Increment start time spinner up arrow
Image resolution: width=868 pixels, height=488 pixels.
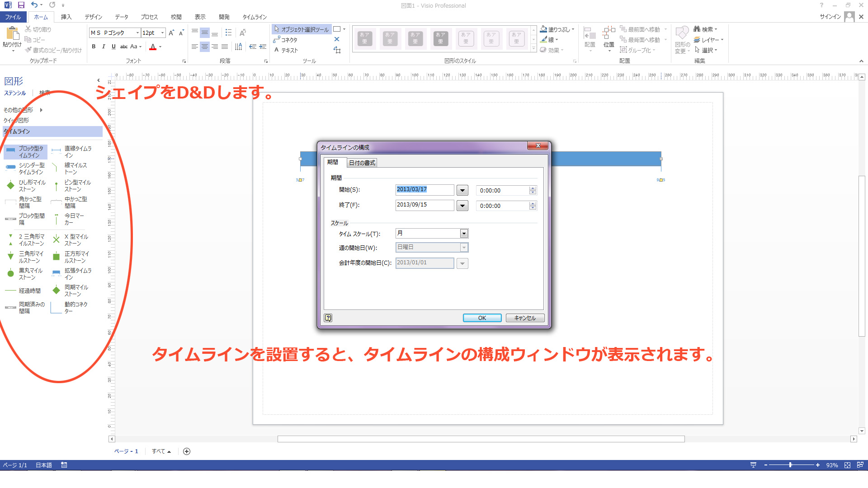533,188
